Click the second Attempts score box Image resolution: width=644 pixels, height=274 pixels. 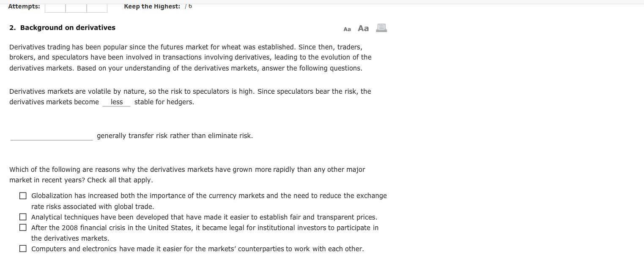(76, 7)
